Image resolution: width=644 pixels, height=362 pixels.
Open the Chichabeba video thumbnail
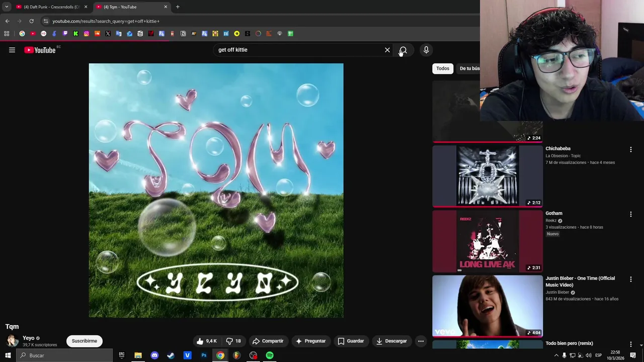point(488,176)
